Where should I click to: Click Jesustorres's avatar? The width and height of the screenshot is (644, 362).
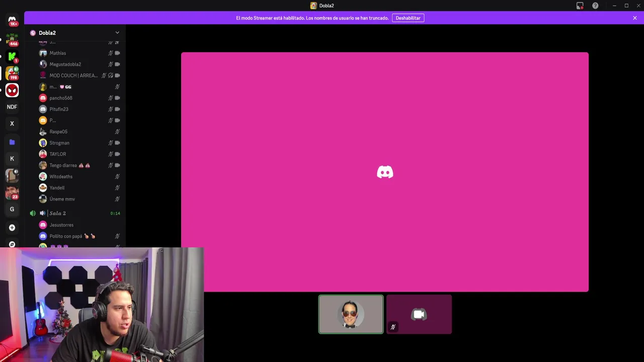pyautogui.click(x=43, y=225)
